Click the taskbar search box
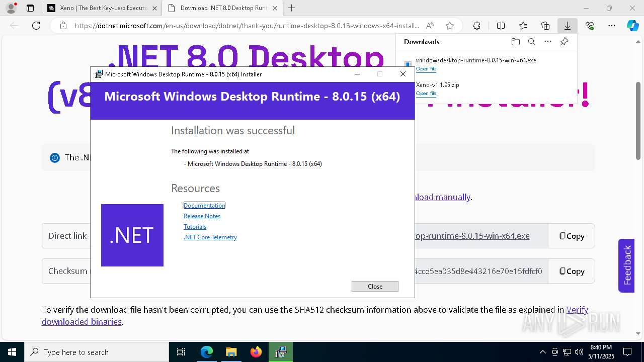The image size is (644, 362). point(97,352)
